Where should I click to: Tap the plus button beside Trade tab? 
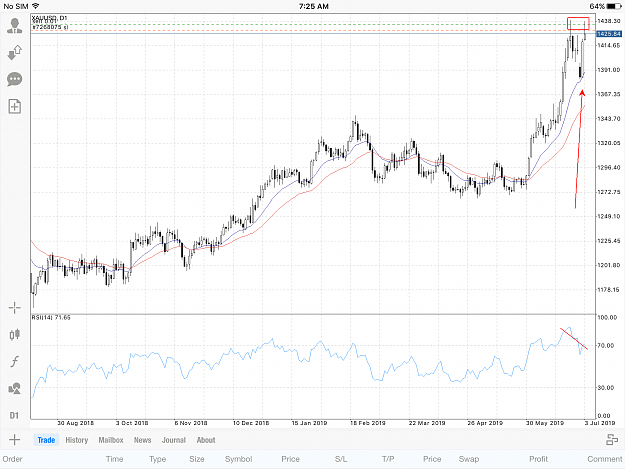point(14,440)
